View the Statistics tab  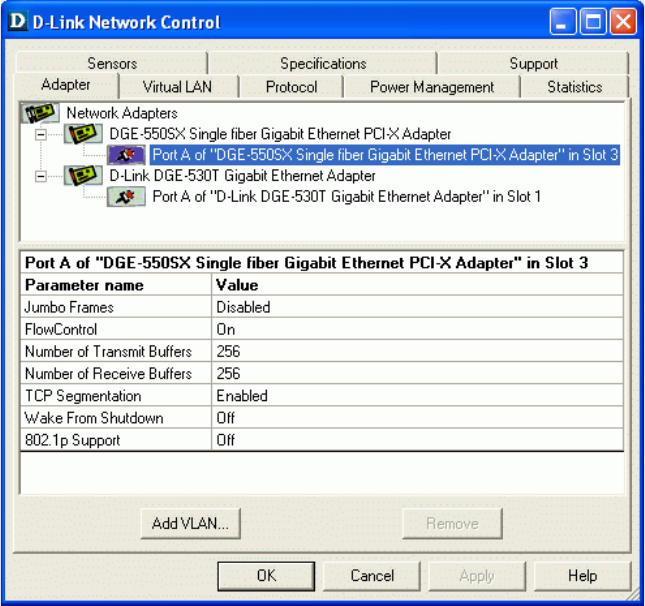click(x=575, y=87)
